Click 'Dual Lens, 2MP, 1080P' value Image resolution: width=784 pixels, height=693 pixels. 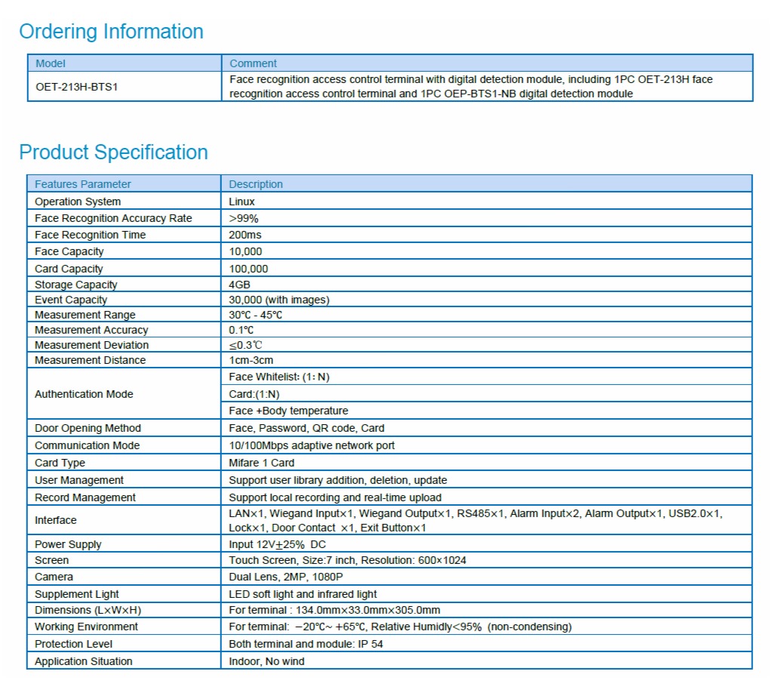(x=286, y=577)
